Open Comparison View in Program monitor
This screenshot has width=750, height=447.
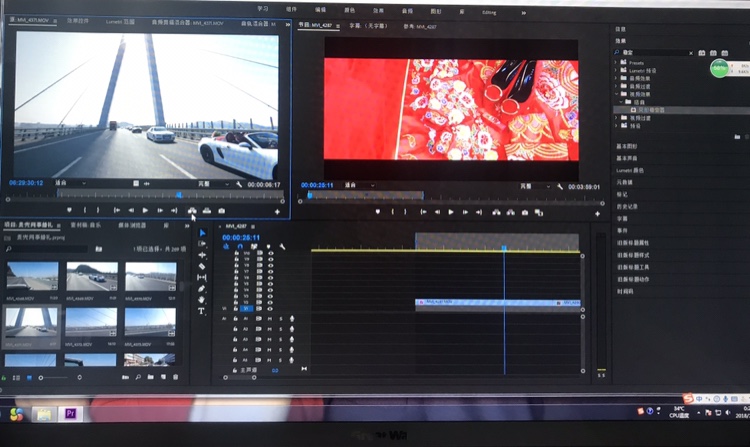(x=539, y=212)
